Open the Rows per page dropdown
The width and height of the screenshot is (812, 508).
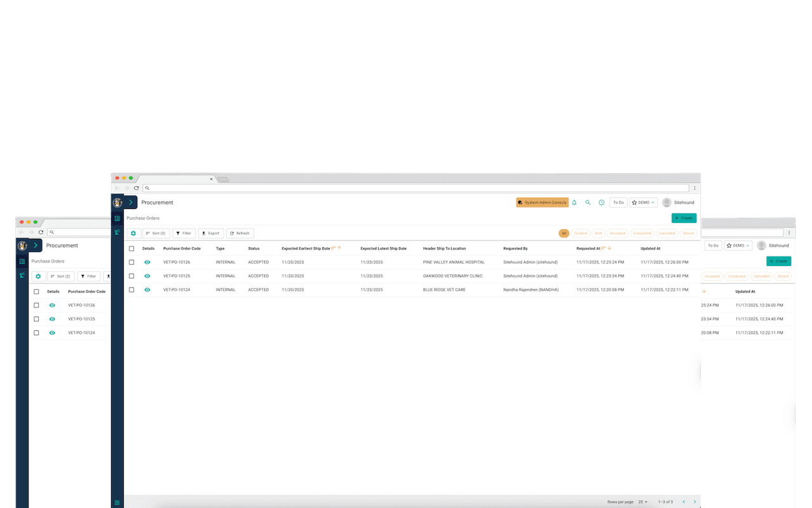641,501
